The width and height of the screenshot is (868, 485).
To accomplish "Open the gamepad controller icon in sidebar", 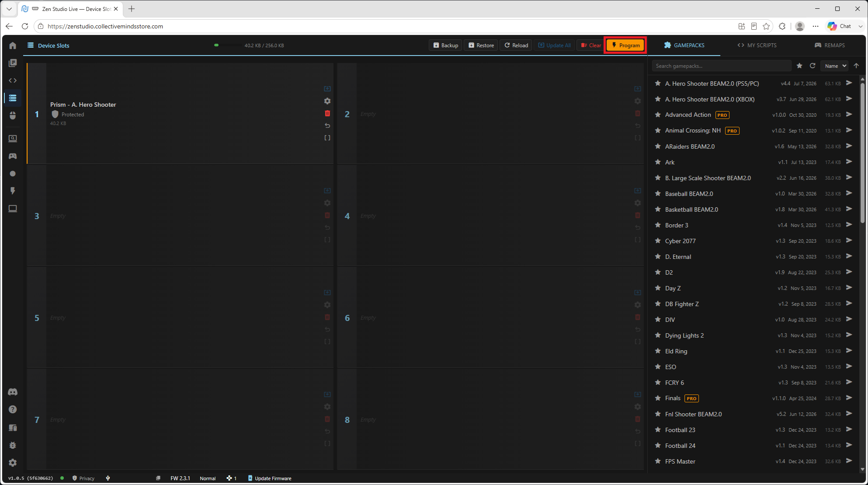I will click(13, 156).
